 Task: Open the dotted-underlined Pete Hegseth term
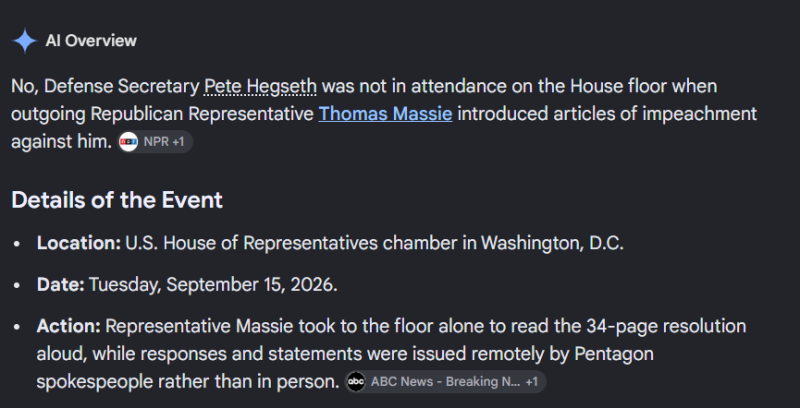coord(260,86)
